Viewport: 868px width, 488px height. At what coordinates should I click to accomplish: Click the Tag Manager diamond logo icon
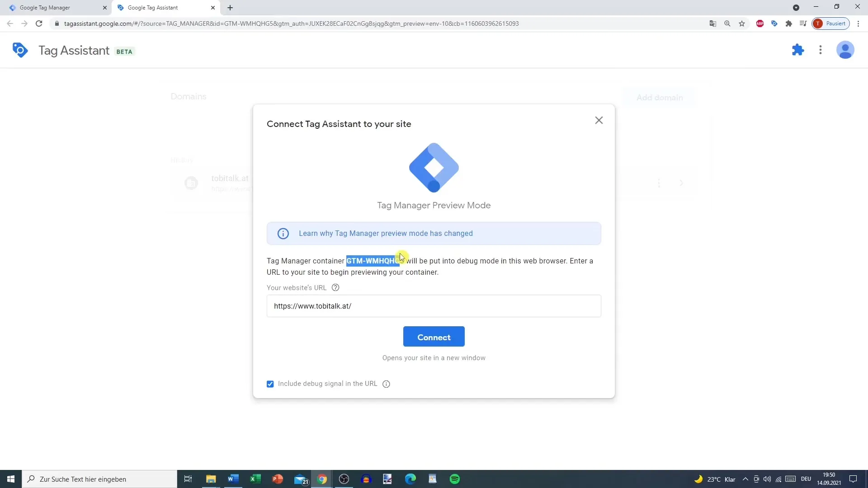434,168
